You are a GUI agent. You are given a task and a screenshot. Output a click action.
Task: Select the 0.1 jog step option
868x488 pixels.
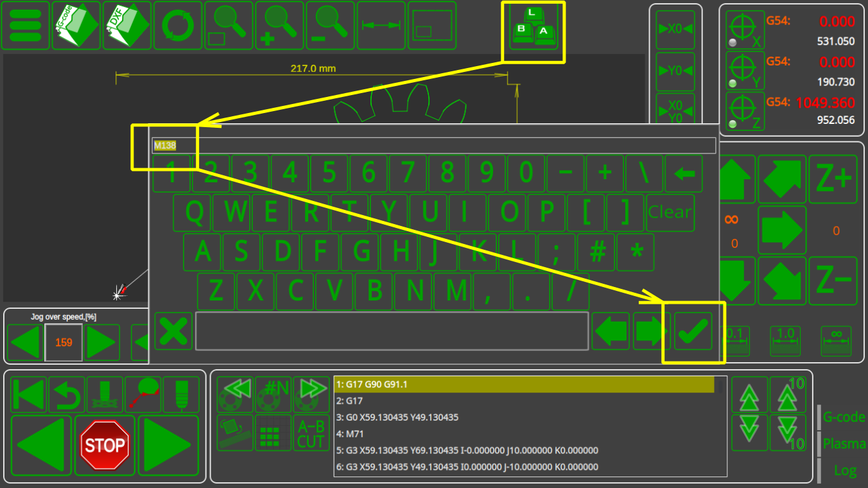[734, 340]
